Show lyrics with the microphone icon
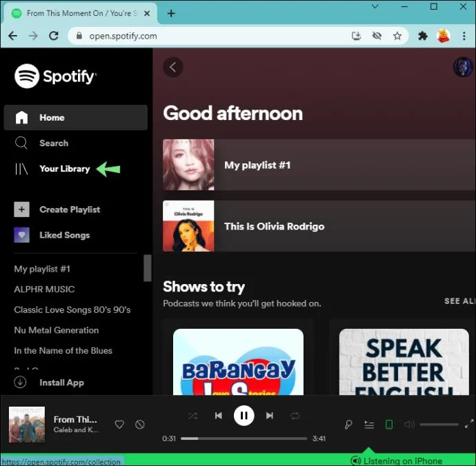Viewport: 476px width, 466px height. point(348,425)
